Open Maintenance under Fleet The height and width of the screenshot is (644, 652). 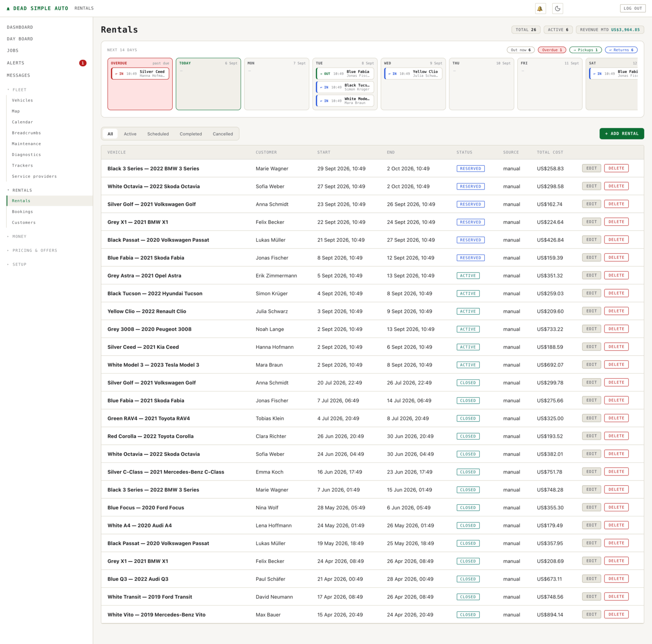click(x=27, y=144)
